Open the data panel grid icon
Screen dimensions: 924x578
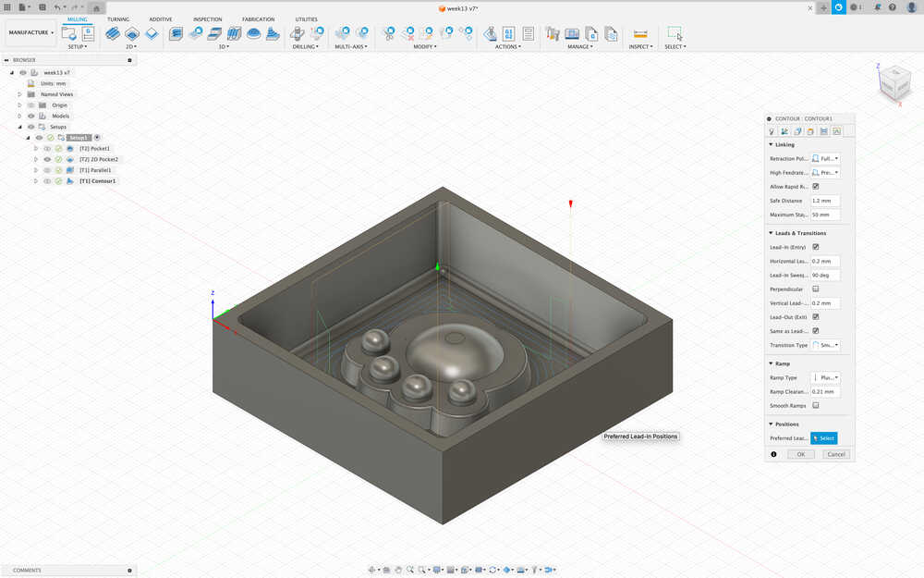(x=7, y=7)
